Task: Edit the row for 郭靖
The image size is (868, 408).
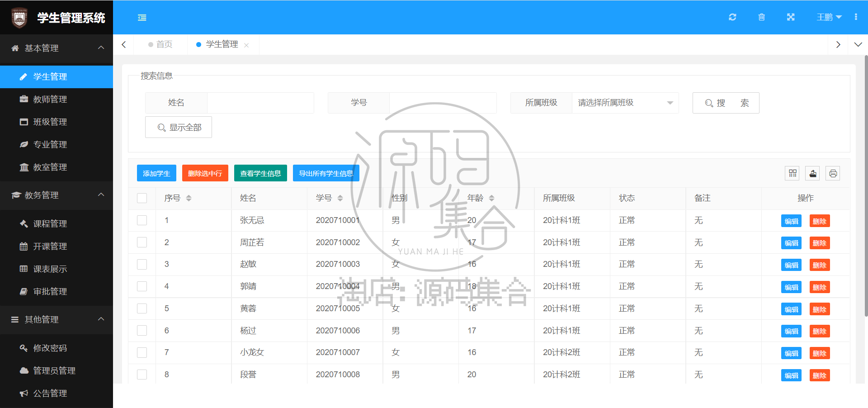Action: click(x=791, y=287)
